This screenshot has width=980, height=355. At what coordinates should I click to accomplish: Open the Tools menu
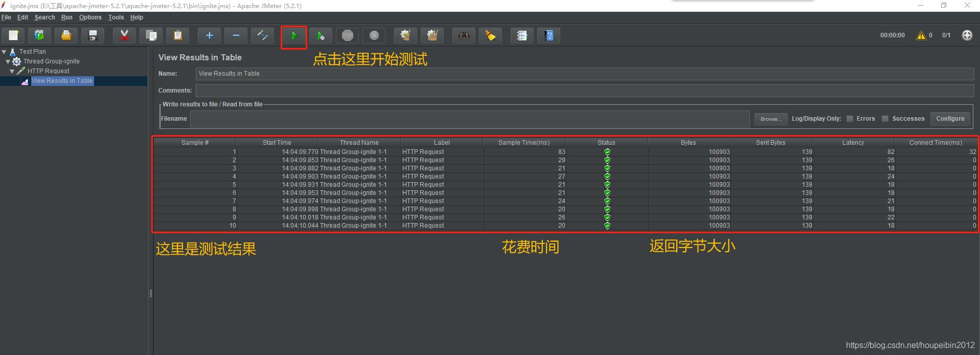116,17
